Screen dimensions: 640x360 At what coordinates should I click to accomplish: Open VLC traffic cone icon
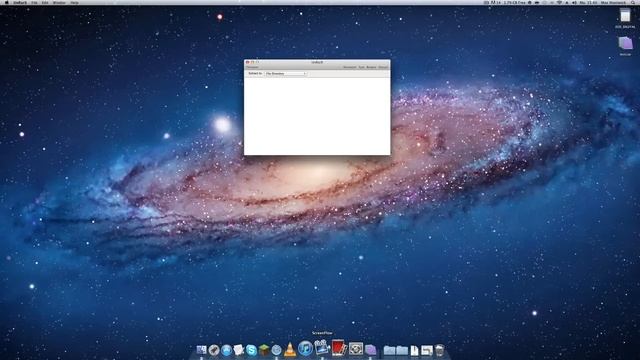[x=290, y=349]
